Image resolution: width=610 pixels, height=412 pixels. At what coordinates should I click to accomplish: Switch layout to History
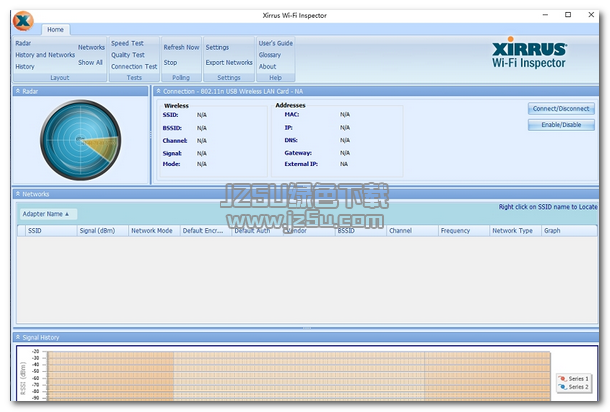[25, 67]
